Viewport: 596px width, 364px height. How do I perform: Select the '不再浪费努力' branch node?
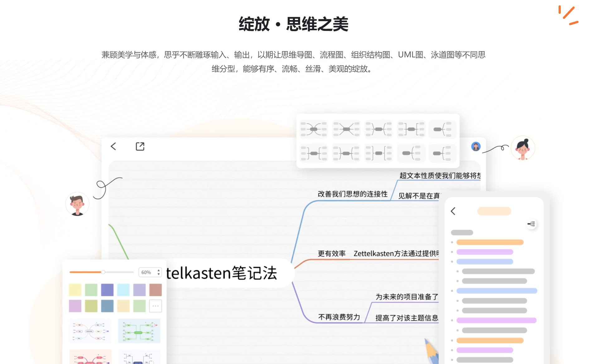339,317
